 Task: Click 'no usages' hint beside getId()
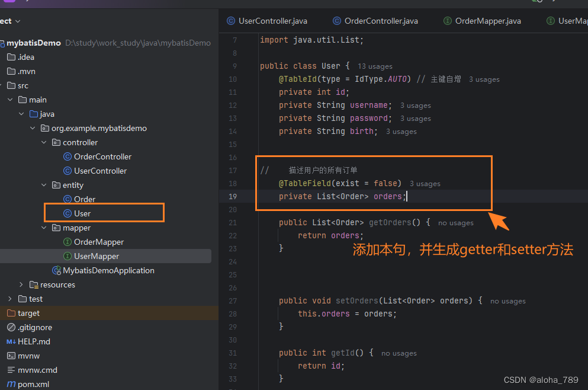tap(399, 353)
